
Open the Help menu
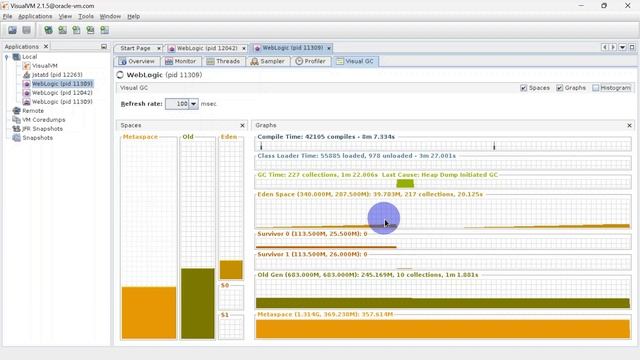(x=133, y=16)
